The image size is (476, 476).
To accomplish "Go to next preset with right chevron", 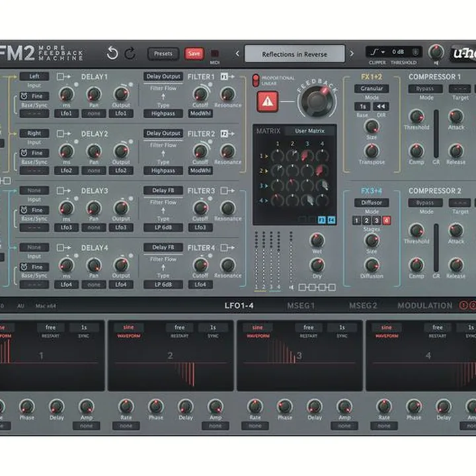I will (x=352, y=54).
